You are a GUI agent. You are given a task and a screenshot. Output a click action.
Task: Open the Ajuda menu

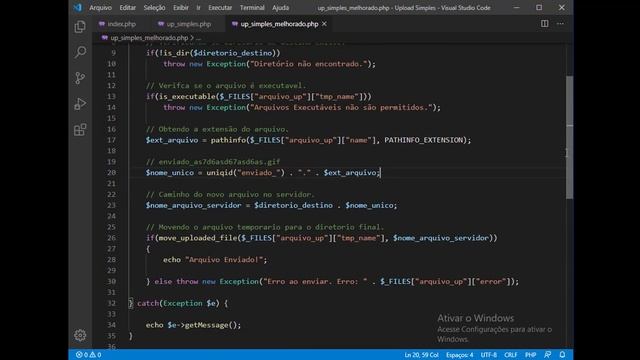click(280, 8)
